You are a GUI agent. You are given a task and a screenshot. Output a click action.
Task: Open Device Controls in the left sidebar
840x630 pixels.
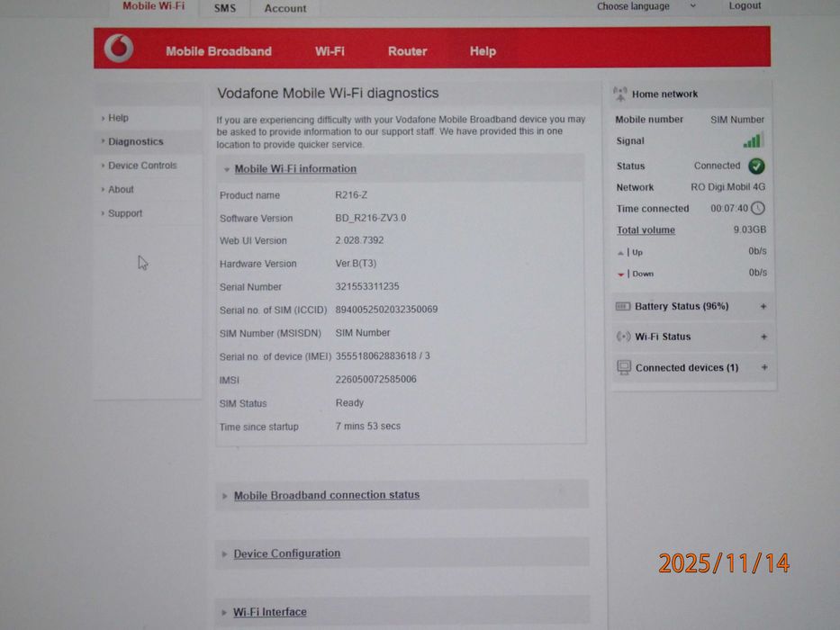coord(142,166)
